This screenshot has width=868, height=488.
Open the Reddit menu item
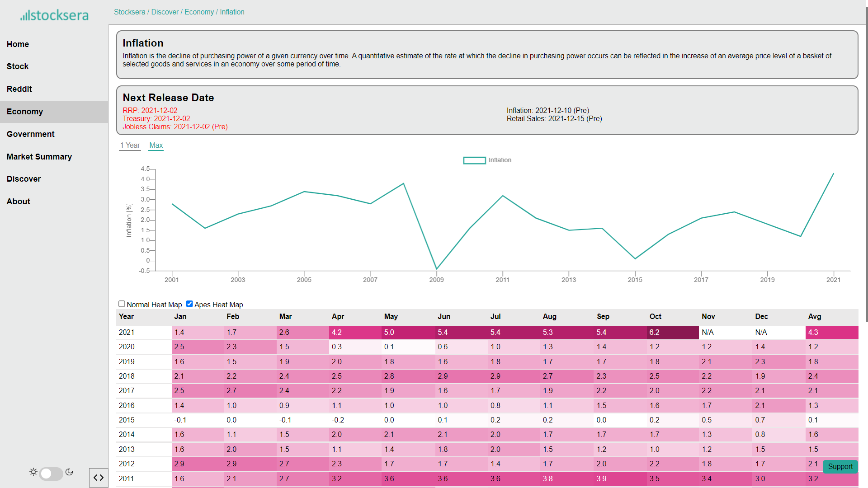(x=19, y=89)
